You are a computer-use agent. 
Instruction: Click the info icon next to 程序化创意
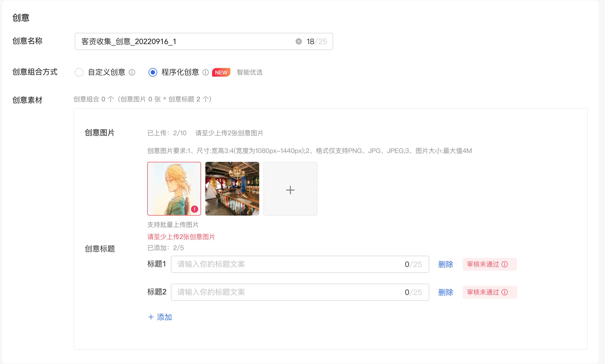[206, 72]
